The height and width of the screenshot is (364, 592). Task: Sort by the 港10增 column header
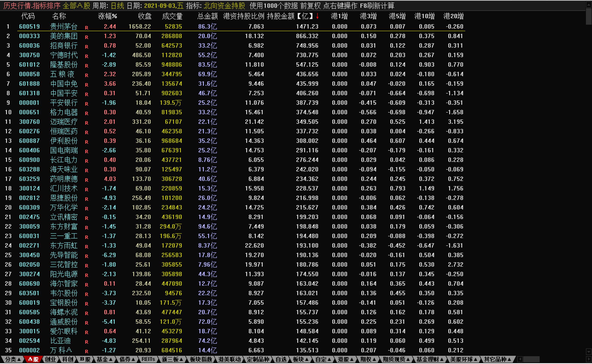425,16
